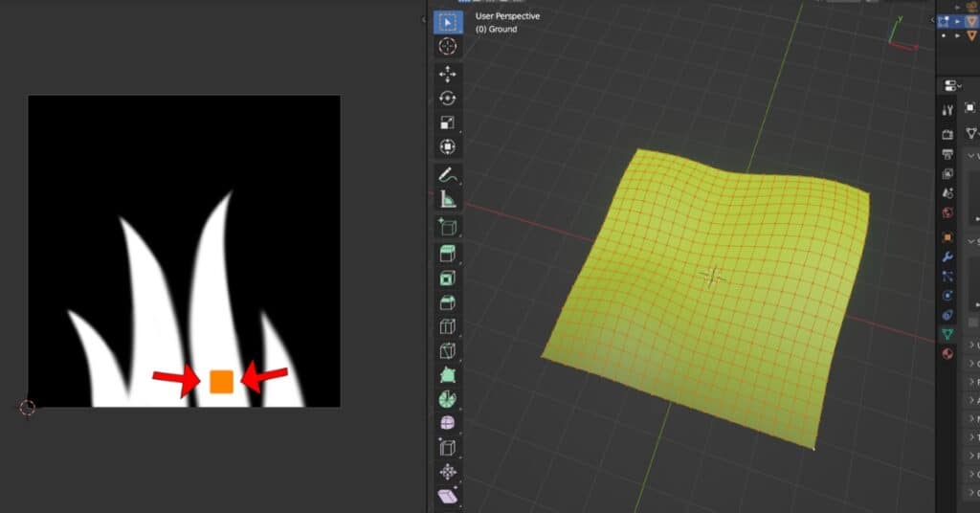Open the Render properties tab
This screenshot has height=513, width=980.
tap(947, 134)
